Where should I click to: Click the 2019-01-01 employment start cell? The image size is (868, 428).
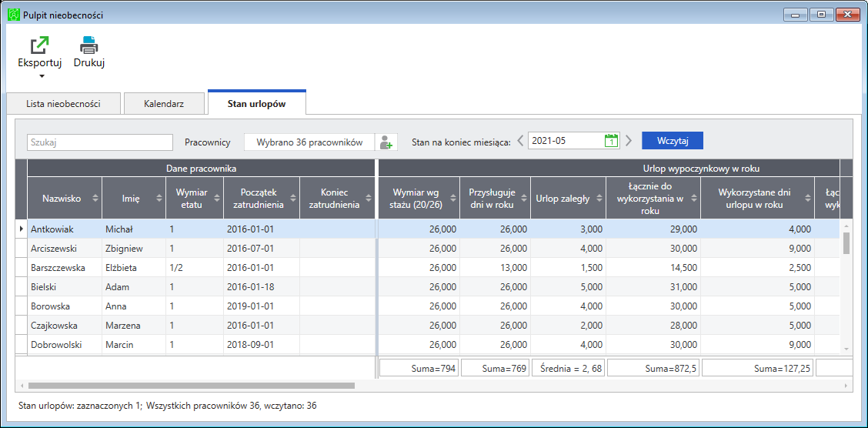click(262, 306)
